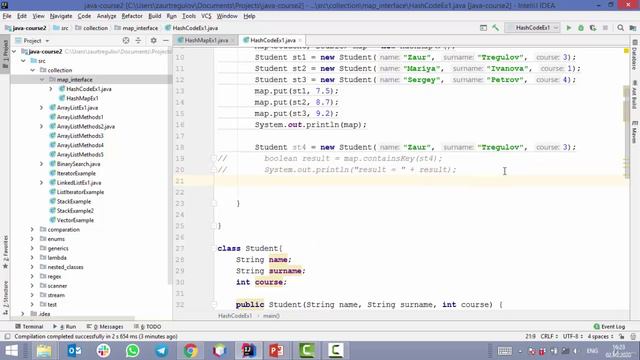
Task: Run with coverage icon in toolbar
Action: point(593,28)
